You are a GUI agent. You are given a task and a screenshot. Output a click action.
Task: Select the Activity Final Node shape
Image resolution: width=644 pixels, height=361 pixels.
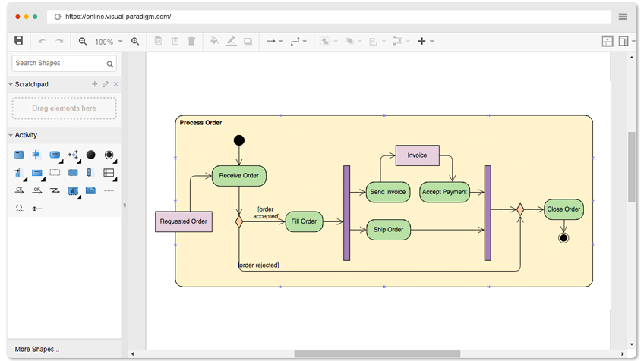pyautogui.click(x=109, y=155)
